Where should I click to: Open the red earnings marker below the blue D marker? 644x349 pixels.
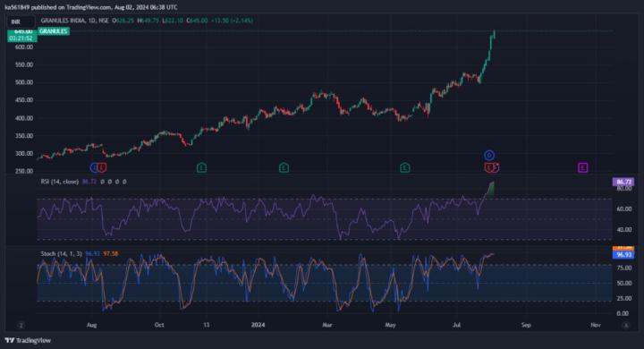click(488, 167)
